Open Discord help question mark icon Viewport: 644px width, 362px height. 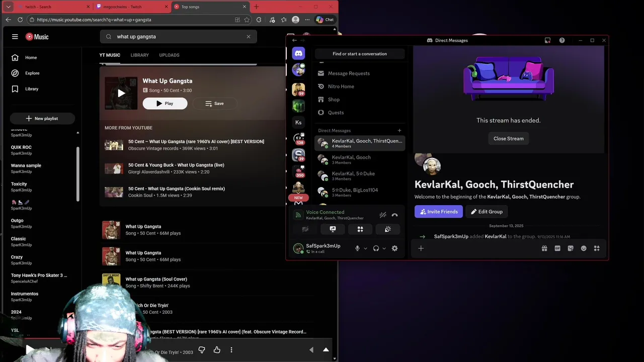pos(562,40)
